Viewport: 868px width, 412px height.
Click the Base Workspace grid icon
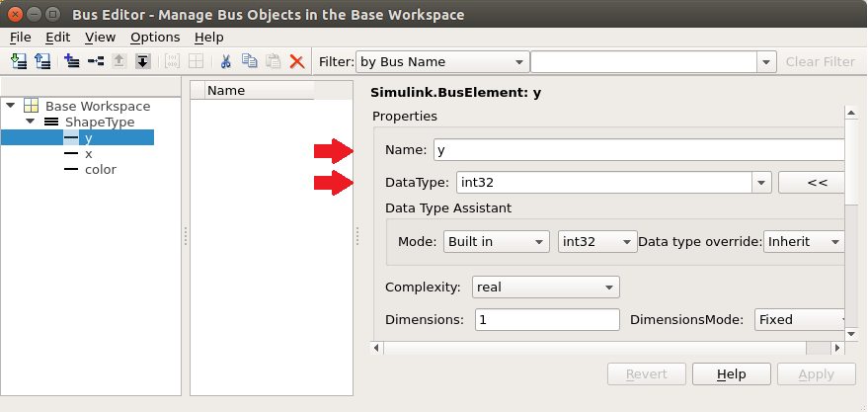31,106
